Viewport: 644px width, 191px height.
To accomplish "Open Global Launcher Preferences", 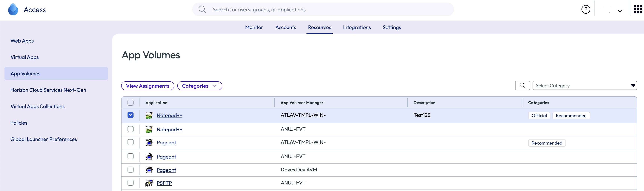I will (44, 139).
